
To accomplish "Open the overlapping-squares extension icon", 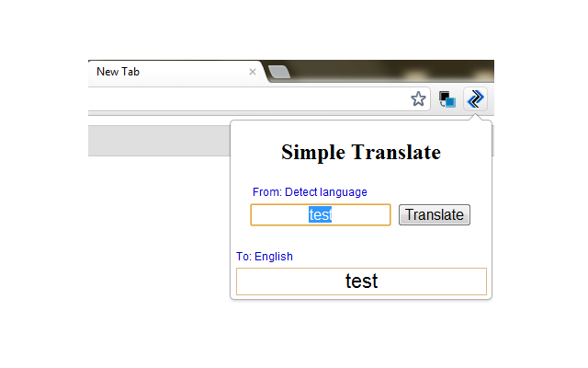I will pos(447,99).
